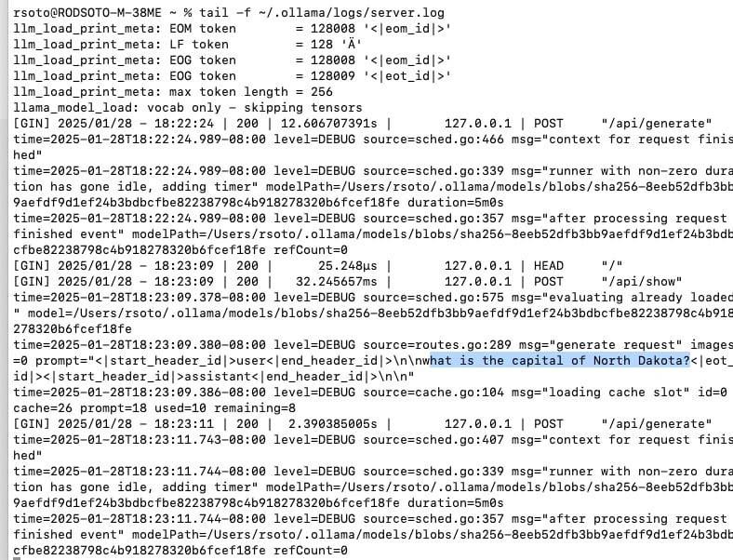733x560 pixels.
Task: Click the '/api/generate' path on the 18:22:24 GIN line
Action: tap(657, 124)
